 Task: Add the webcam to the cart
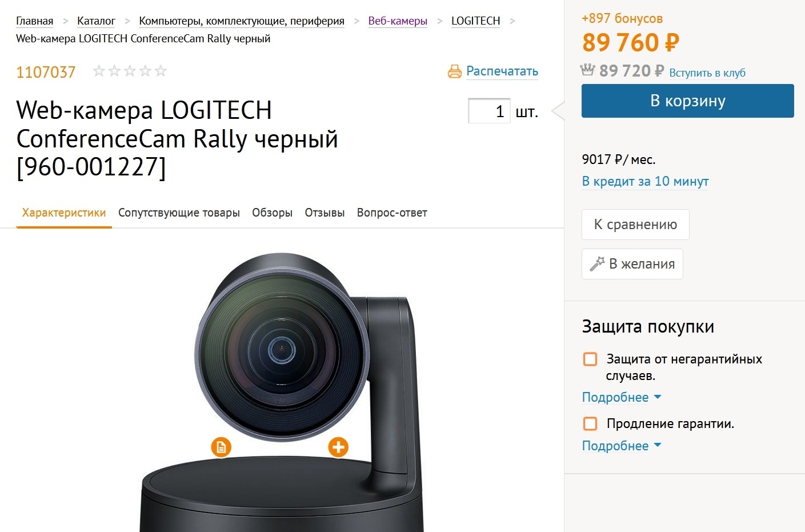pyautogui.click(x=687, y=101)
